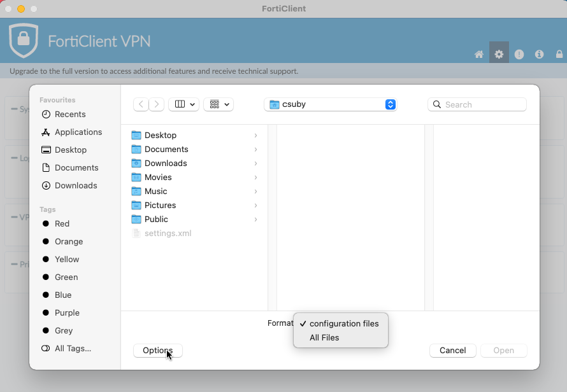Viewport: 567px width, 392px height.
Task: Select Applications in the sidebar
Action: (71, 132)
